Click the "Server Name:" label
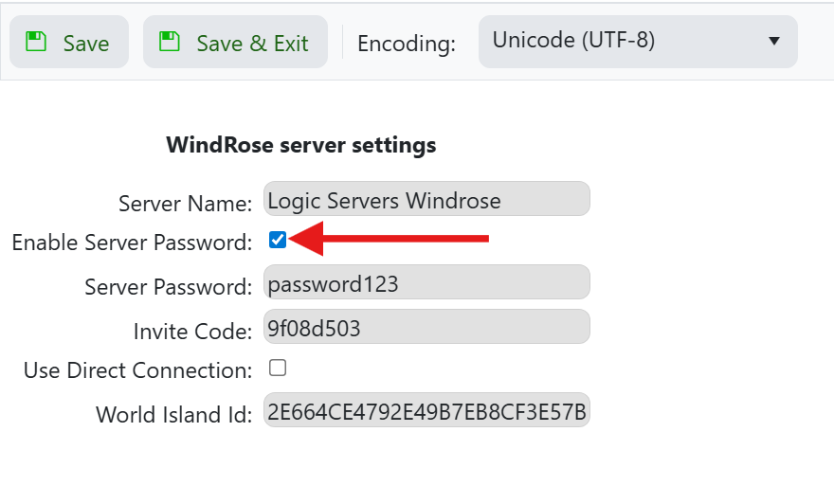834x504 pixels. pos(185,203)
